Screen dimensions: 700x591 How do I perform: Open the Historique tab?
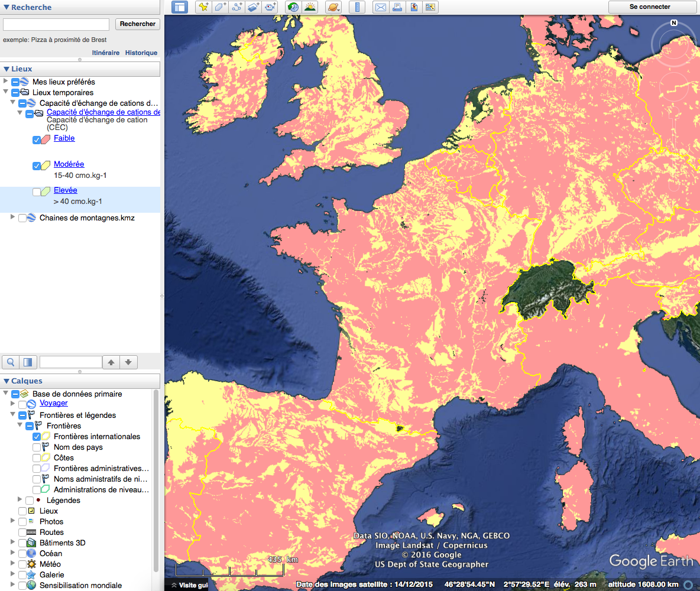pyautogui.click(x=141, y=53)
